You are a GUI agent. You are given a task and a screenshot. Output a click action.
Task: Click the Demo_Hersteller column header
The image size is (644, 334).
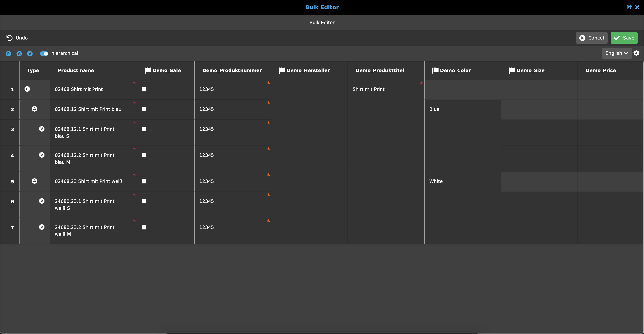click(308, 71)
